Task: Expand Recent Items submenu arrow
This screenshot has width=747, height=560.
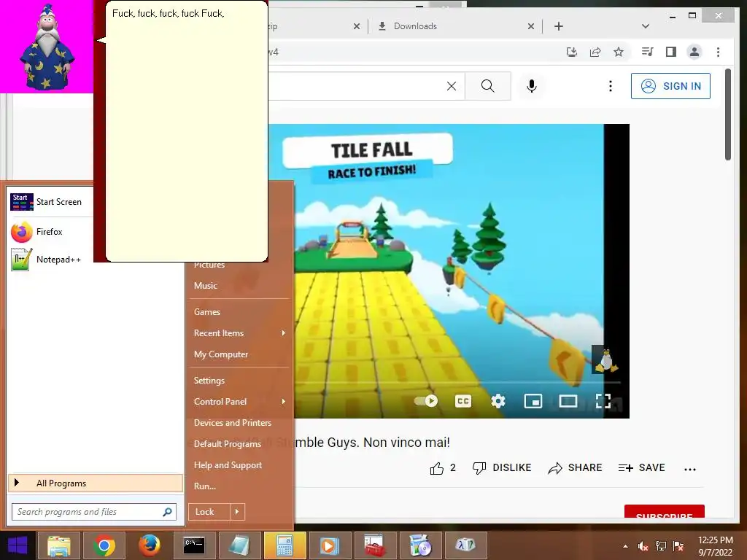Action: click(x=284, y=333)
